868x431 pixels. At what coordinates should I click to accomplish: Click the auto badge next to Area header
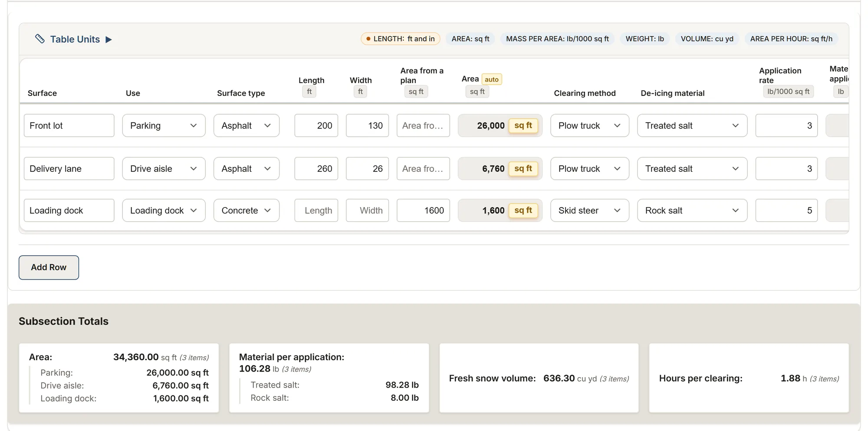point(491,79)
